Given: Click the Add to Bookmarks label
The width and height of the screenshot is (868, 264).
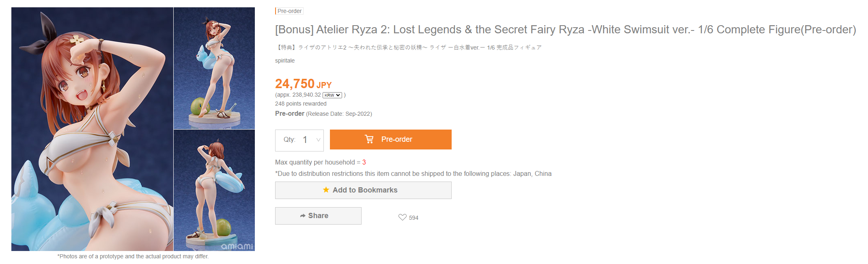Looking at the screenshot, I should tap(365, 190).
